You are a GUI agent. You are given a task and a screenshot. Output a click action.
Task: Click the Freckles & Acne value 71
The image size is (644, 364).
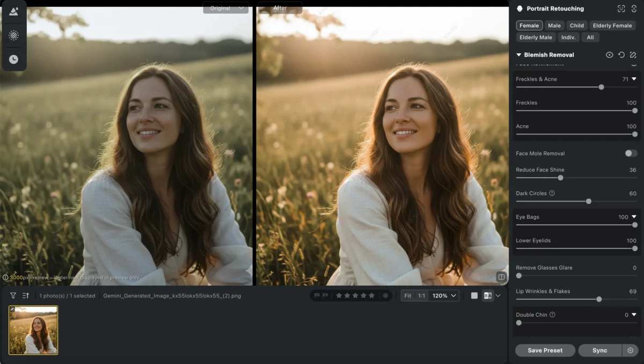point(625,79)
